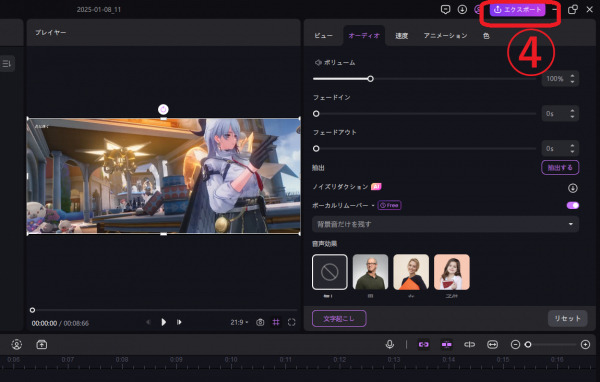Click the 0:10 mark on timeline ruler
Screen dimensions: 600x382
[231, 360]
